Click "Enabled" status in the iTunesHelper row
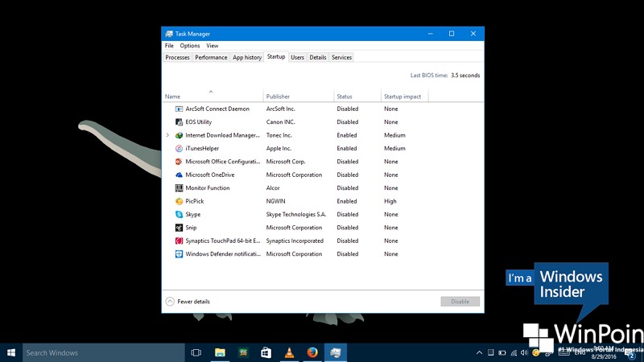Viewport: 644px width, 362px height. pyautogui.click(x=347, y=148)
